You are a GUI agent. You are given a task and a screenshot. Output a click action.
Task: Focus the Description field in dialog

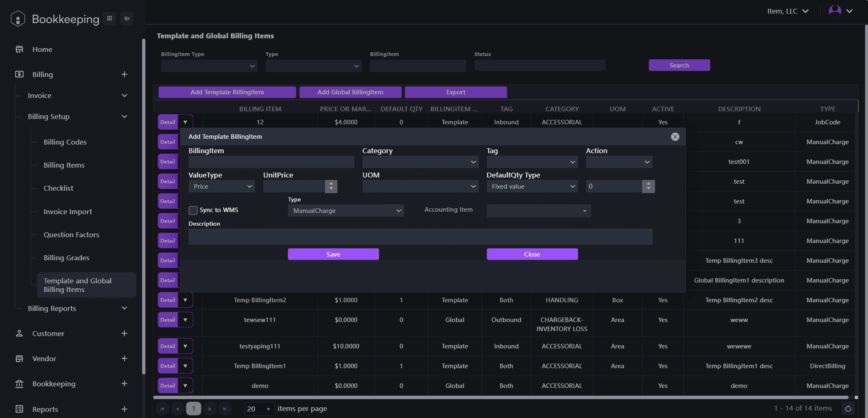click(420, 236)
